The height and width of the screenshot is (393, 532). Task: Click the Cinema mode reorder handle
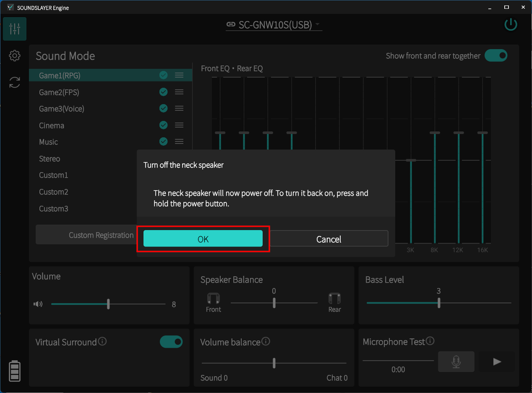pos(179,125)
